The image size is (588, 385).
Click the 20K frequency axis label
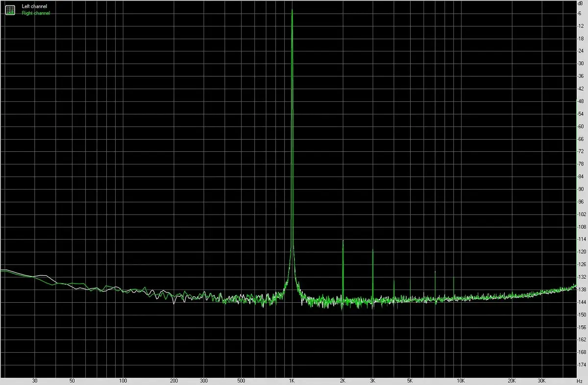click(512, 380)
